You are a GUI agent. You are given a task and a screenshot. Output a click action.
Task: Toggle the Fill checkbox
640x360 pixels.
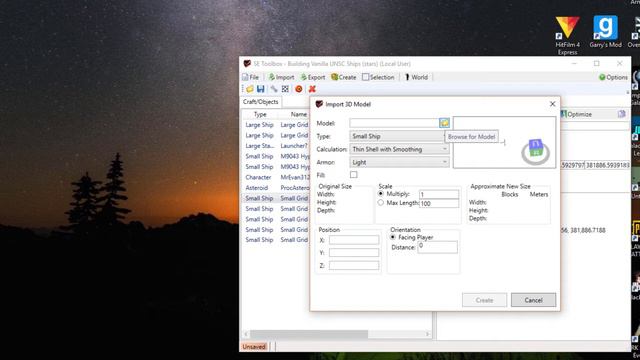pos(353,175)
